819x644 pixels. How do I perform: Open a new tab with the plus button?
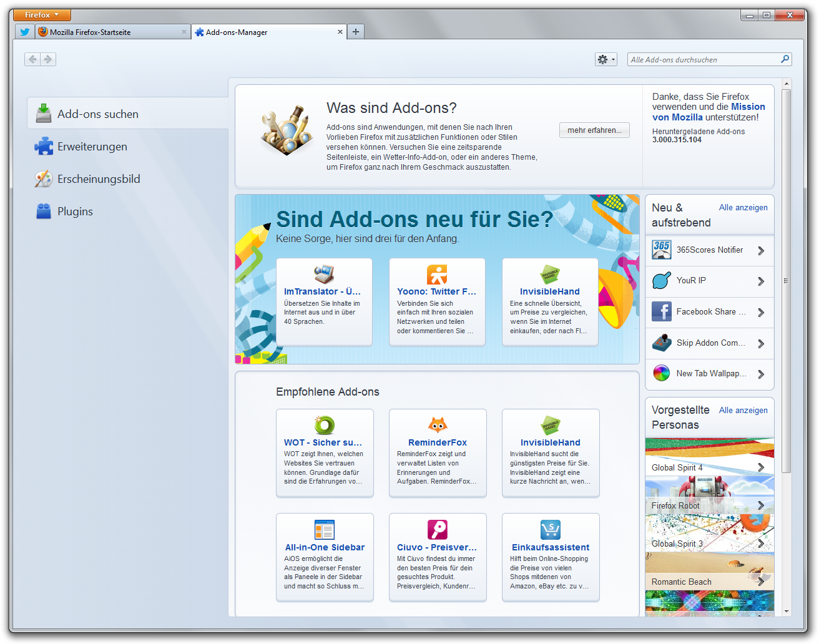click(x=356, y=32)
